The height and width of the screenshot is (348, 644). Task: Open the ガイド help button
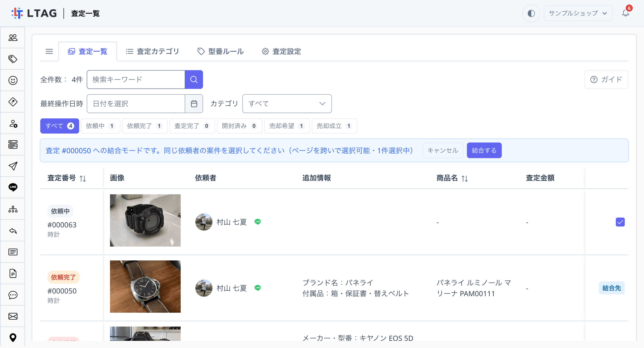tap(606, 79)
